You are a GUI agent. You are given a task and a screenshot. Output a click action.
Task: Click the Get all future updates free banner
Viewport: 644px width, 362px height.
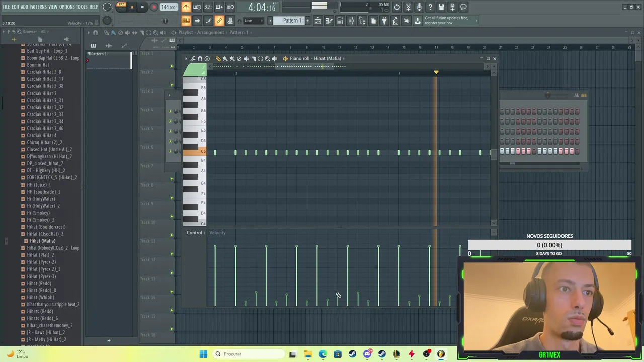449,20
